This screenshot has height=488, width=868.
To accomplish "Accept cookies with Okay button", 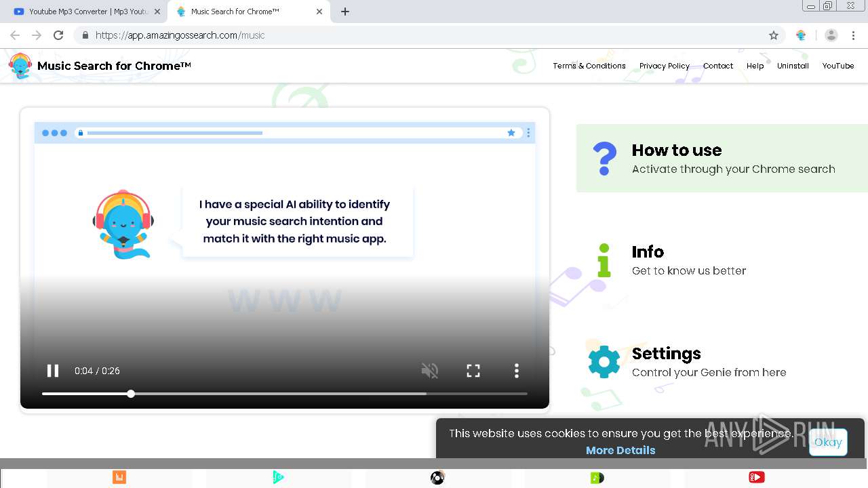I will (828, 442).
